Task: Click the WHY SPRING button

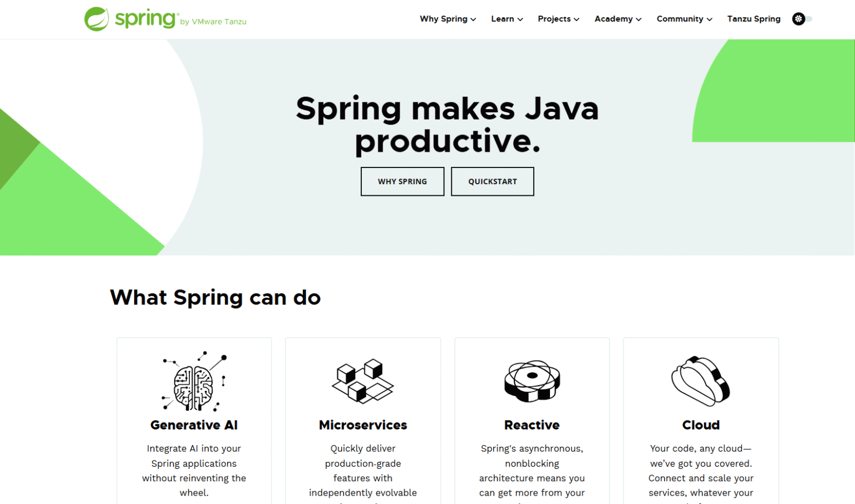Action: [x=402, y=181]
